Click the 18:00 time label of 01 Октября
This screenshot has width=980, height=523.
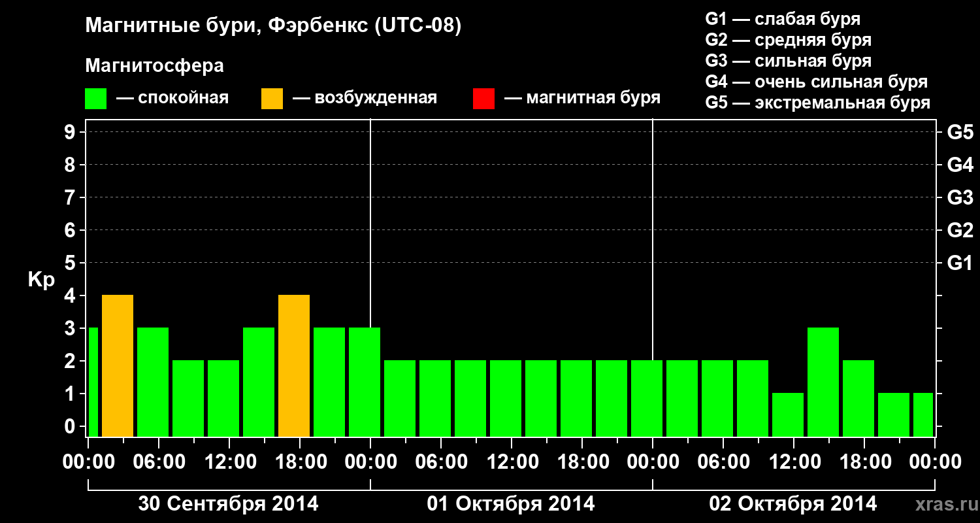tap(582, 462)
